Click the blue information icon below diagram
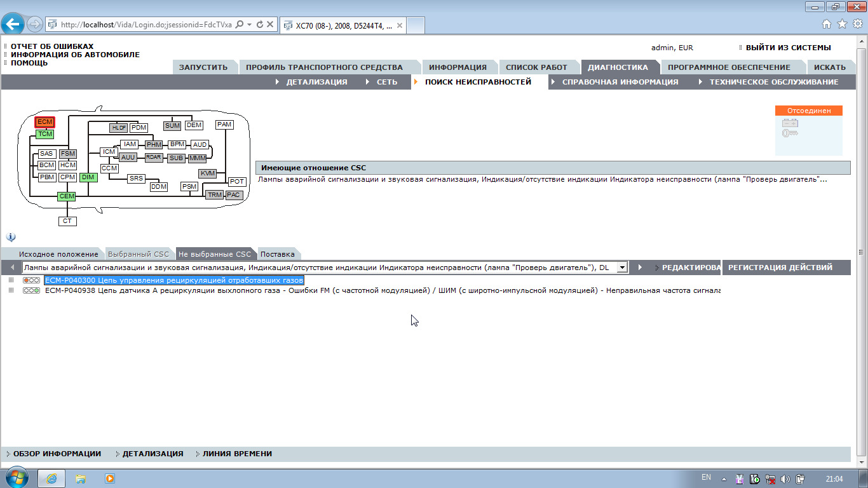 click(11, 237)
